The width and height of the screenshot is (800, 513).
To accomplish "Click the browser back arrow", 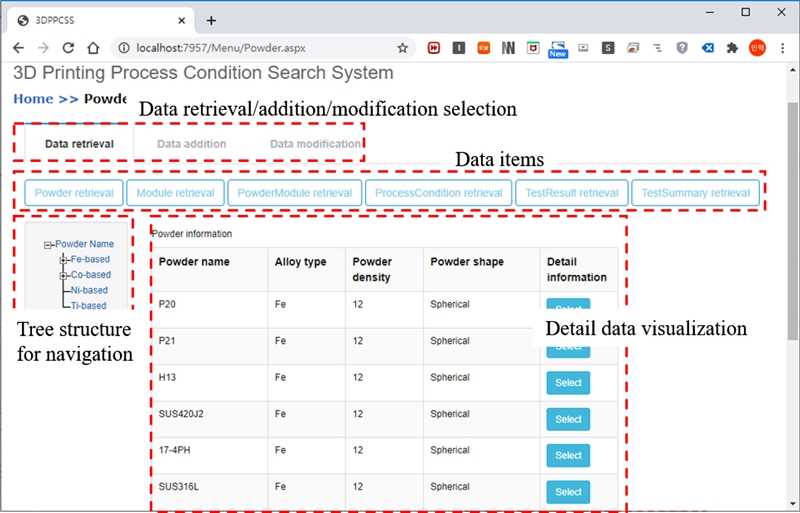I will click(18, 47).
